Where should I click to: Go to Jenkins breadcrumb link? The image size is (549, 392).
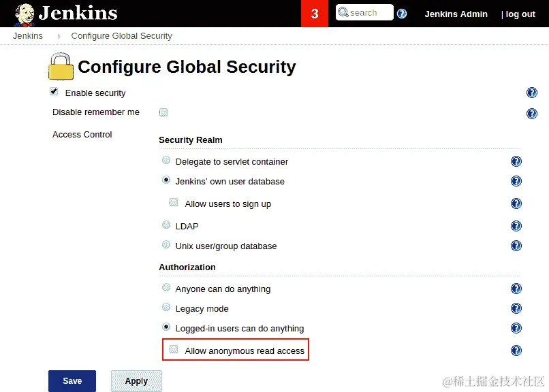coord(28,35)
